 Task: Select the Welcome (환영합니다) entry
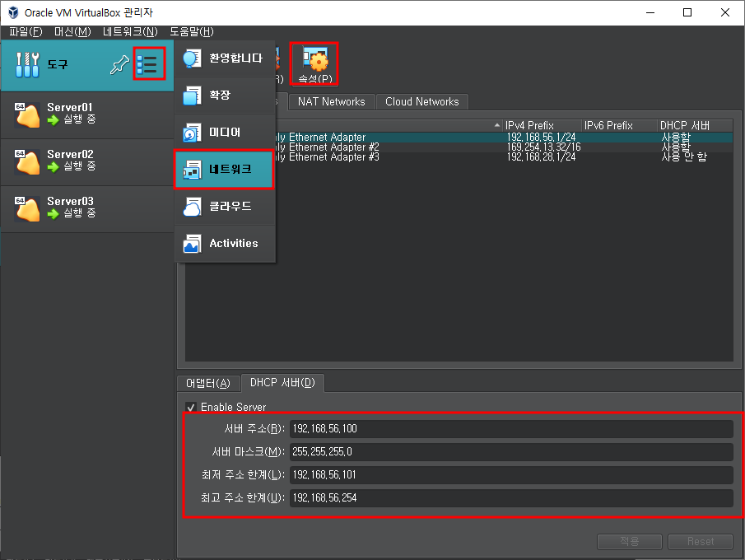[226, 58]
